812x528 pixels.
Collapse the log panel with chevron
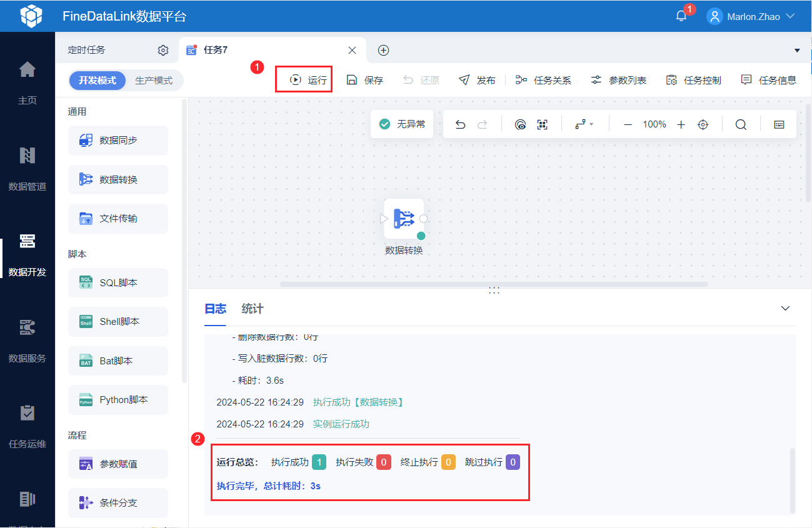tap(786, 309)
